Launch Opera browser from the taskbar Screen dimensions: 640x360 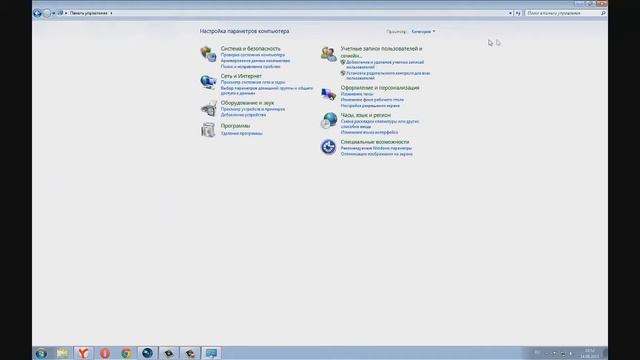tap(105, 353)
